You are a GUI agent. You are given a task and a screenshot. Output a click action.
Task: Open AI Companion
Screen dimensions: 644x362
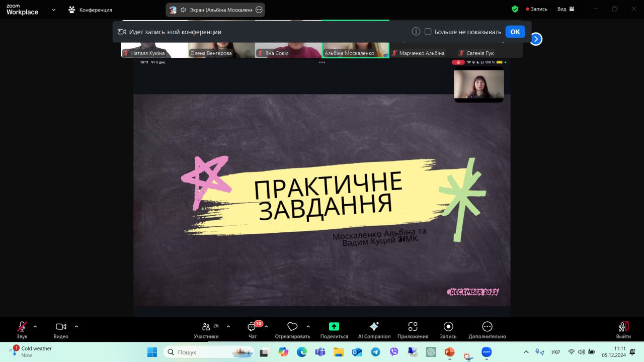point(374,327)
